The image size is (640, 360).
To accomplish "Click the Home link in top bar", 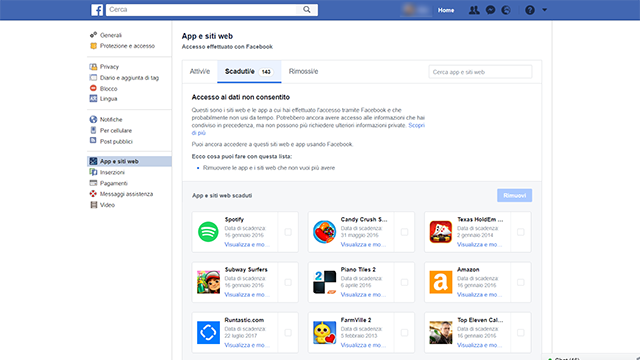I will click(446, 10).
